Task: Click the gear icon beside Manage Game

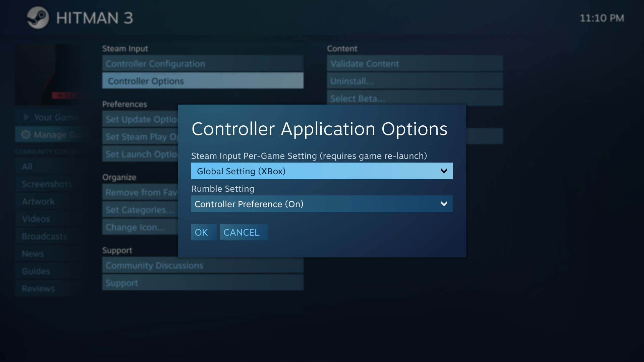Action: [x=25, y=134]
